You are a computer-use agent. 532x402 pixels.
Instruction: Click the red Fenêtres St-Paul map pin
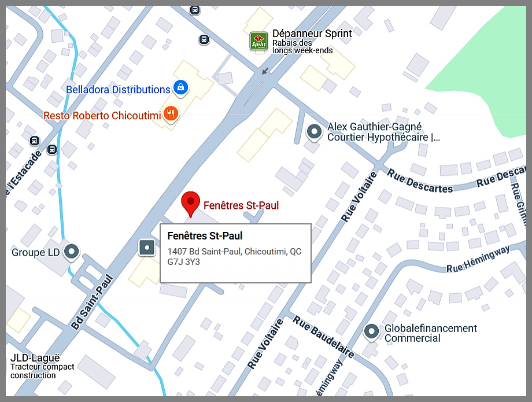(190, 204)
